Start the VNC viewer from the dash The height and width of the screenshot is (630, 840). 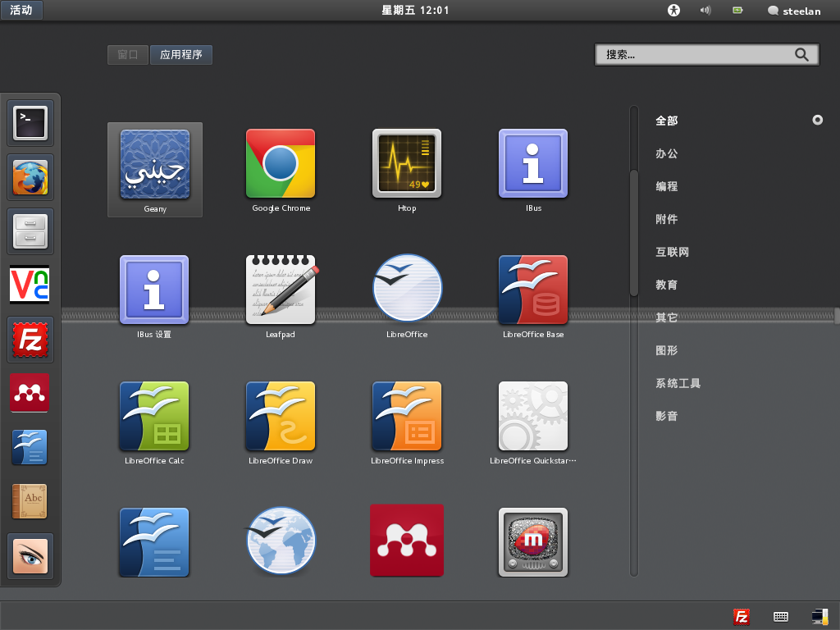click(30, 285)
